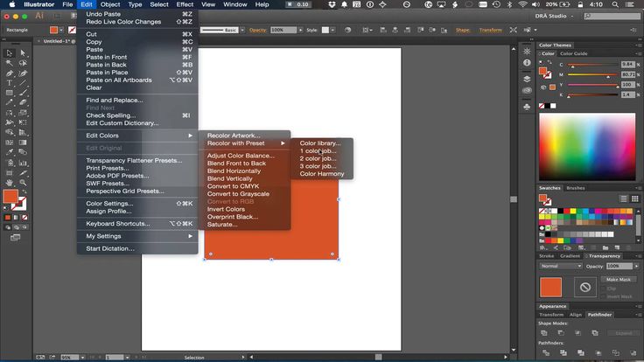Click the Divide pathfinder icon

pyautogui.click(x=546, y=352)
